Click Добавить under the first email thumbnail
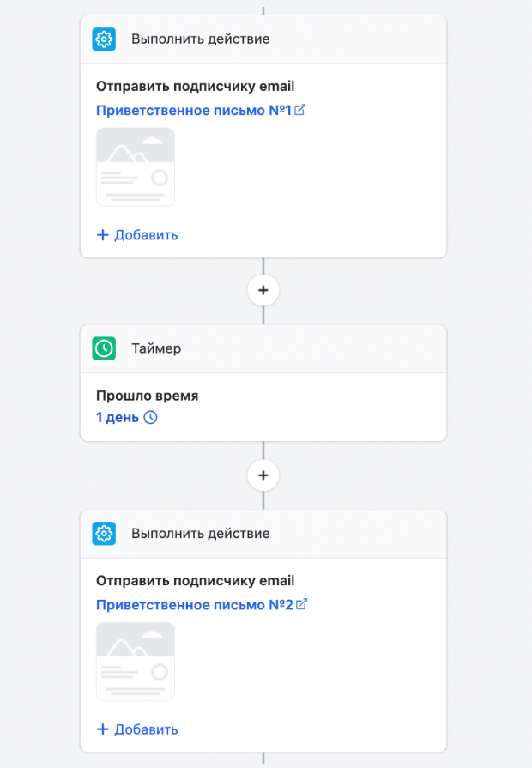The height and width of the screenshot is (768, 532). [137, 234]
